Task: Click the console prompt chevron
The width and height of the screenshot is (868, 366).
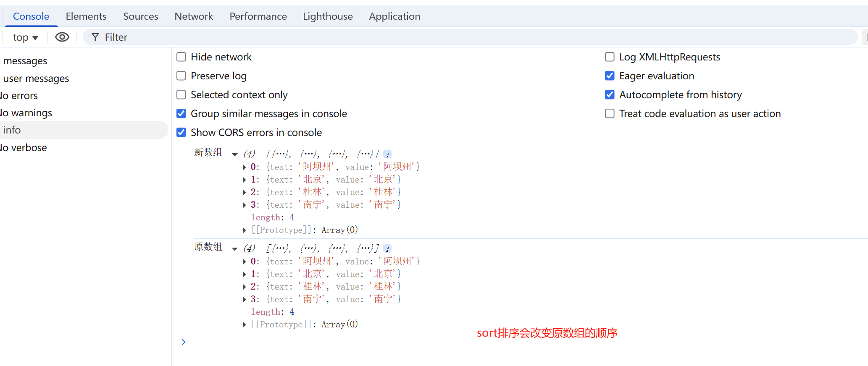Action: click(x=183, y=342)
